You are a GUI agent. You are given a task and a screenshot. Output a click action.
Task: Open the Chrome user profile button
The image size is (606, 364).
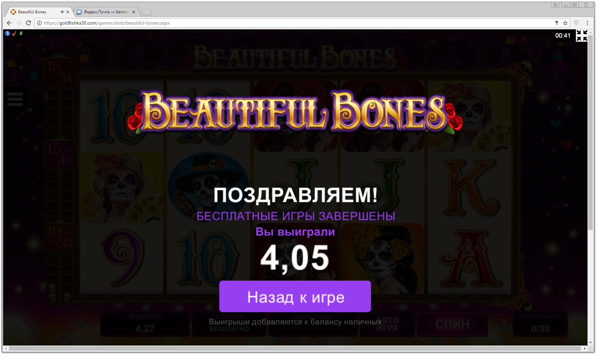click(x=555, y=5)
